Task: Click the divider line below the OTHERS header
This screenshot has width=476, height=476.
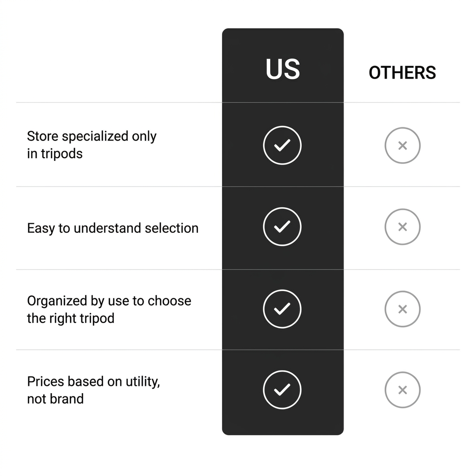Action: [402, 103]
